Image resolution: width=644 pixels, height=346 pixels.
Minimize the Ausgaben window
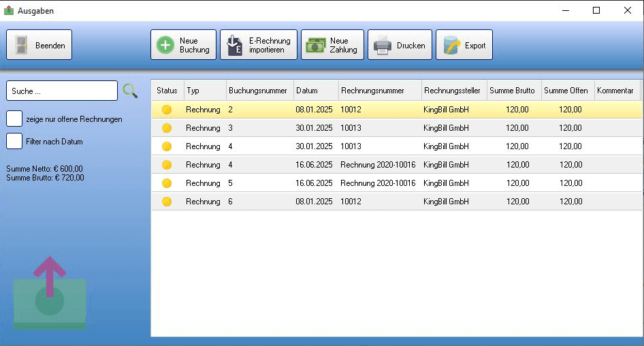pos(566,10)
